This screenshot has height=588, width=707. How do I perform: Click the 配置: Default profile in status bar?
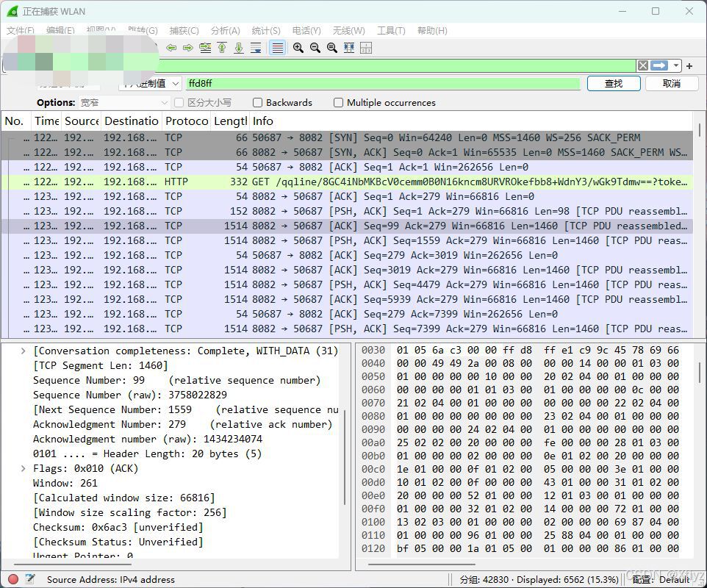point(661,579)
